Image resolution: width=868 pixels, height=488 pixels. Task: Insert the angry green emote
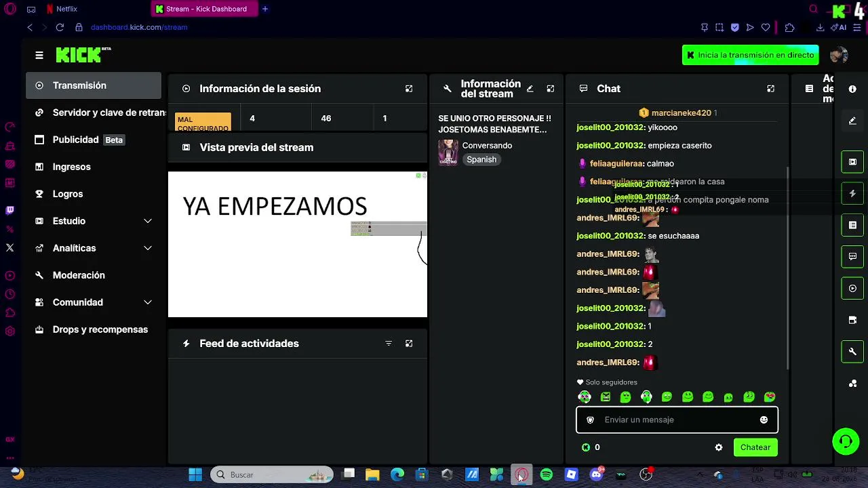point(606,397)
